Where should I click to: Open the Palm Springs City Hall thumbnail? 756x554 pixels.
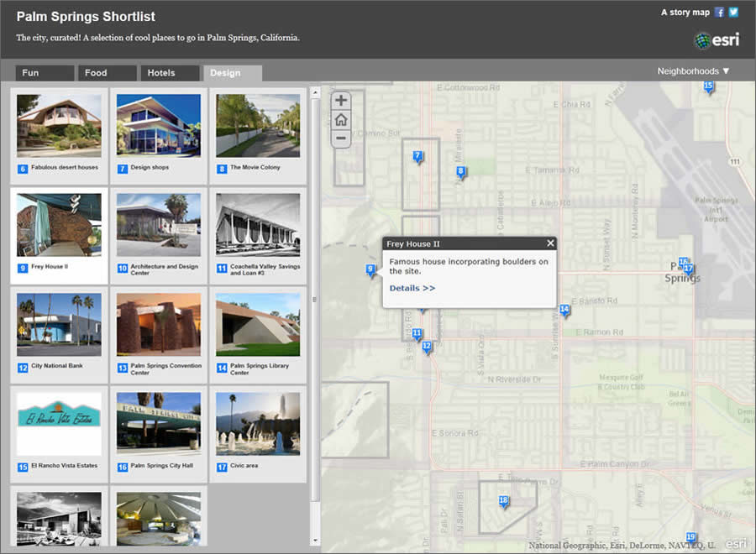[159, 424]
